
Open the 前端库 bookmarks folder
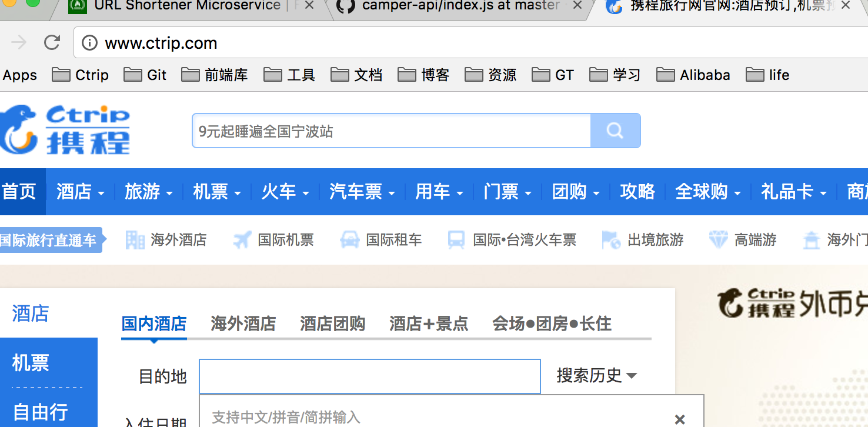[215, 75]
